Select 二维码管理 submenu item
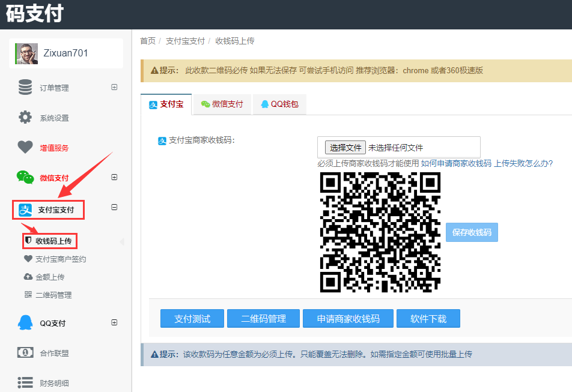The width and height of the screenshot is (572, 392). coord(53,295)
